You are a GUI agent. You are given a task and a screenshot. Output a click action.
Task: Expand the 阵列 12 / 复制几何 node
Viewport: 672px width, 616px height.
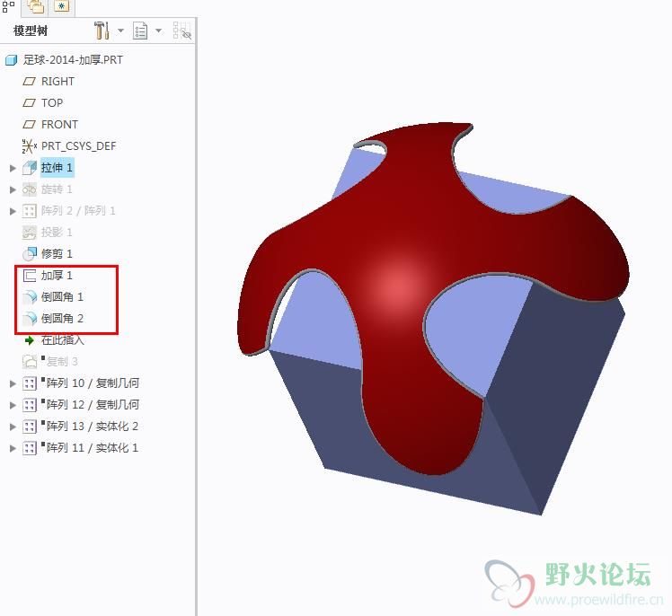[13, 405]
